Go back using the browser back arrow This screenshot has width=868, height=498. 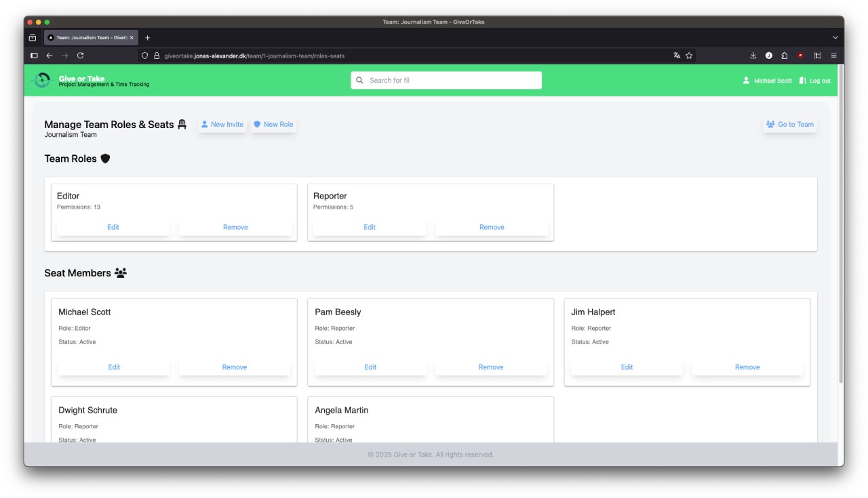50,56
